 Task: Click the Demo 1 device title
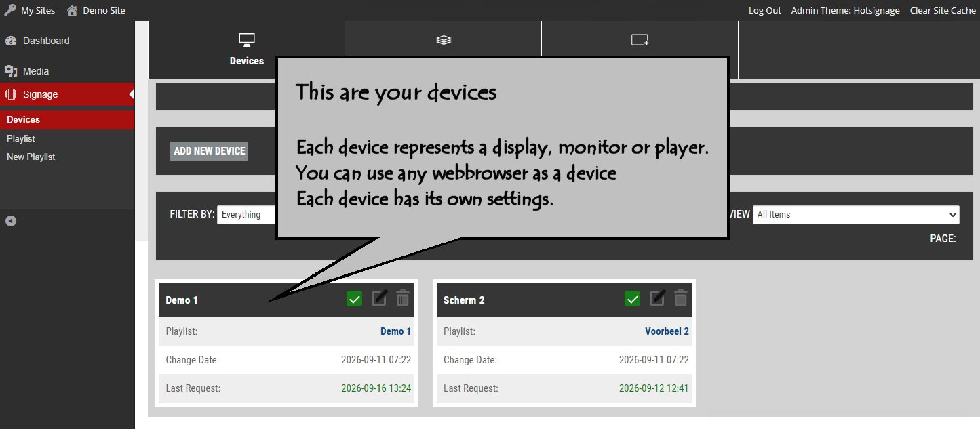pos(182,300)
